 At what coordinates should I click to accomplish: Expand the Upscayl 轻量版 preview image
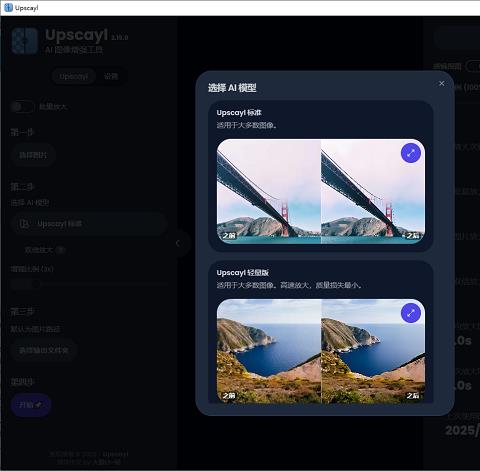coord(411,313)
